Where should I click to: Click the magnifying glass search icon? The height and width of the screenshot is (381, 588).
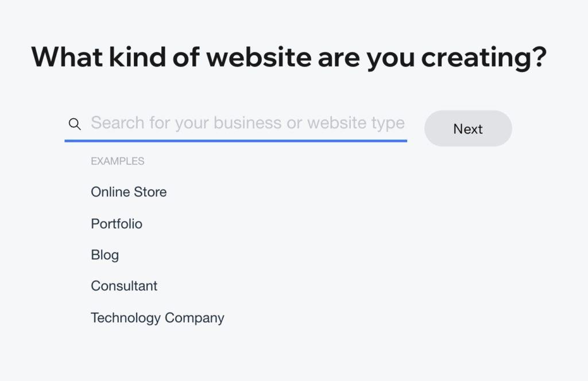click(75, 124)
